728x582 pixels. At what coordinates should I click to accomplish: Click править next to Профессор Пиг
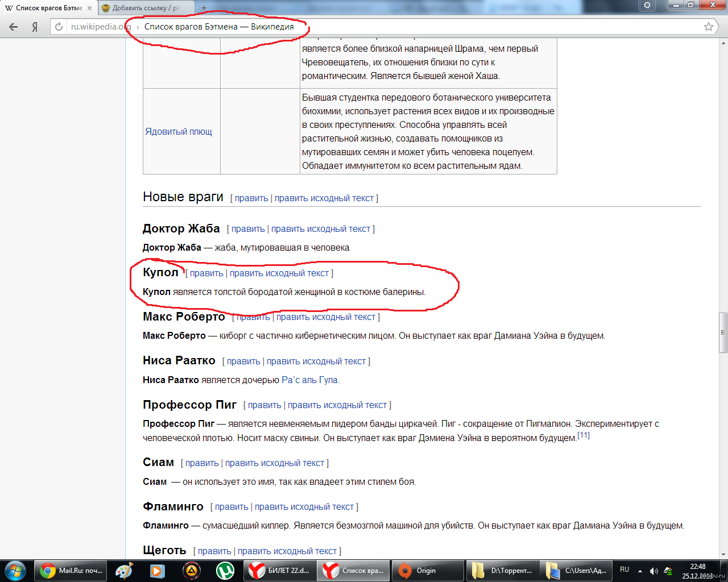(x=264, y=405)
